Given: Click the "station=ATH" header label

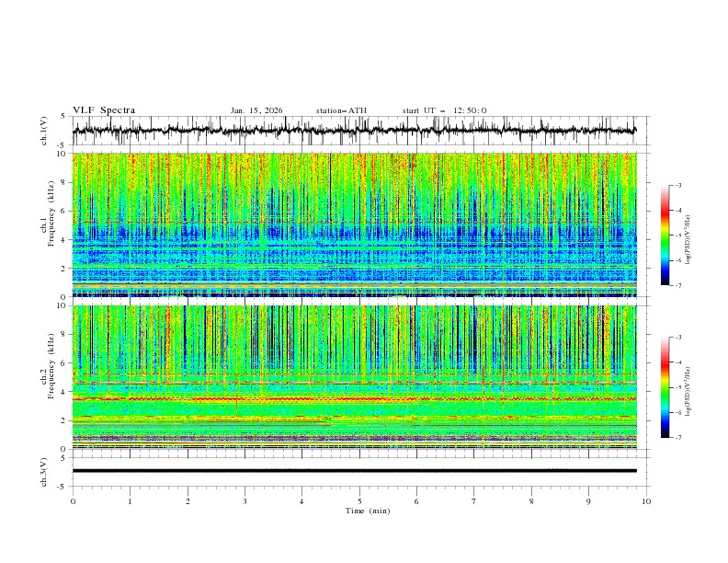Looking at the screenshot, I should [x=341, y=110].
